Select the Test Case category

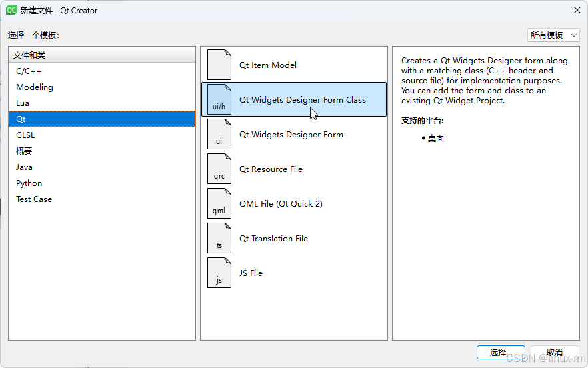click(x=102, y=199)
